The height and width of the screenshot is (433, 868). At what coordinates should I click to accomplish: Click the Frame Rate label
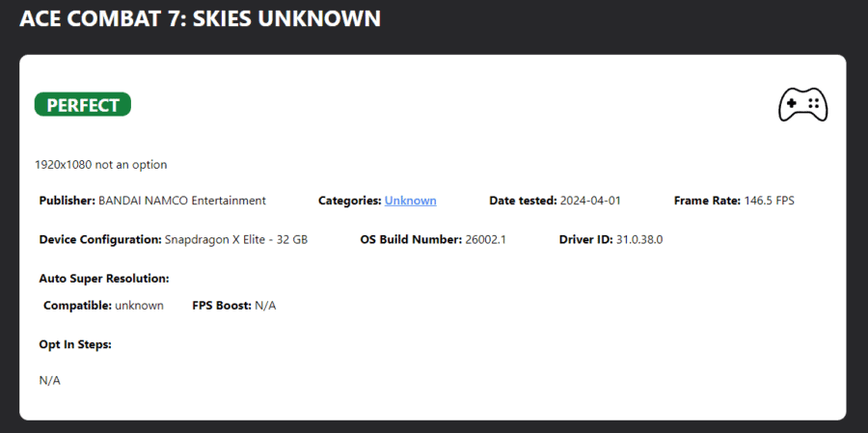point(707,201)
